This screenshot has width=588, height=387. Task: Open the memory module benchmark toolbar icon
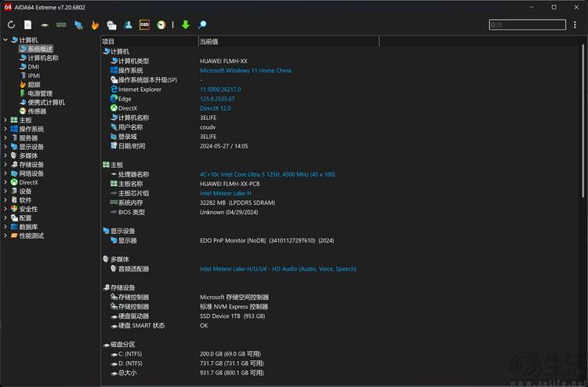(x=61, y=25)
